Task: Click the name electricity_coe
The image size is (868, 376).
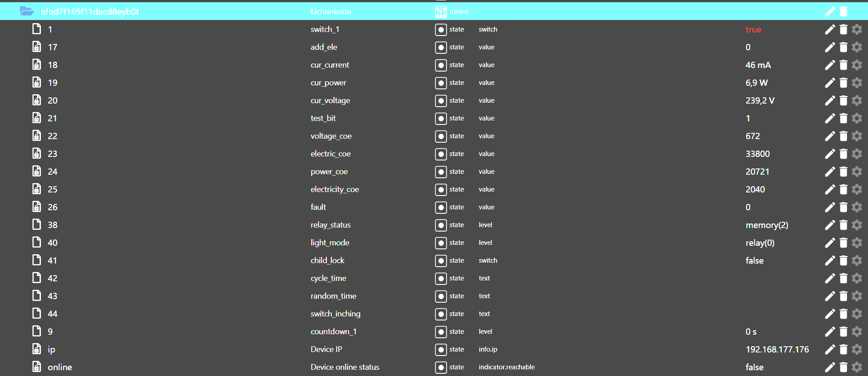Action: pos(334,189)
